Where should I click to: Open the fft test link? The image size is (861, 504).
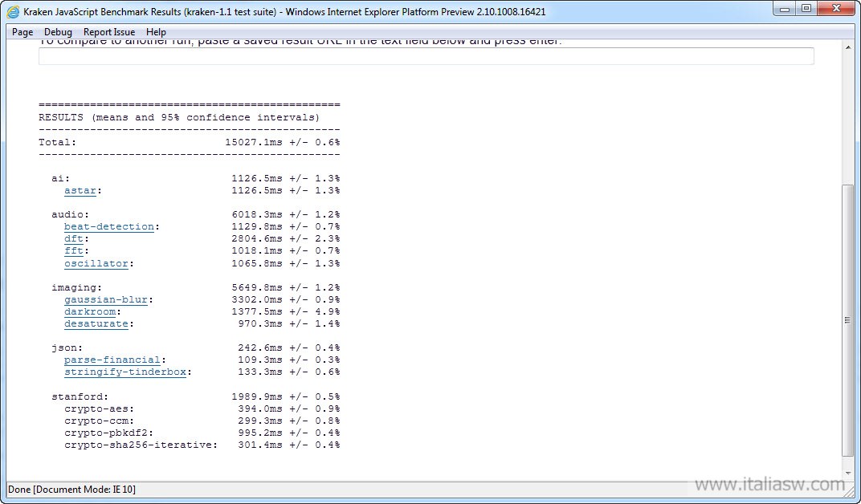[74, 250]
